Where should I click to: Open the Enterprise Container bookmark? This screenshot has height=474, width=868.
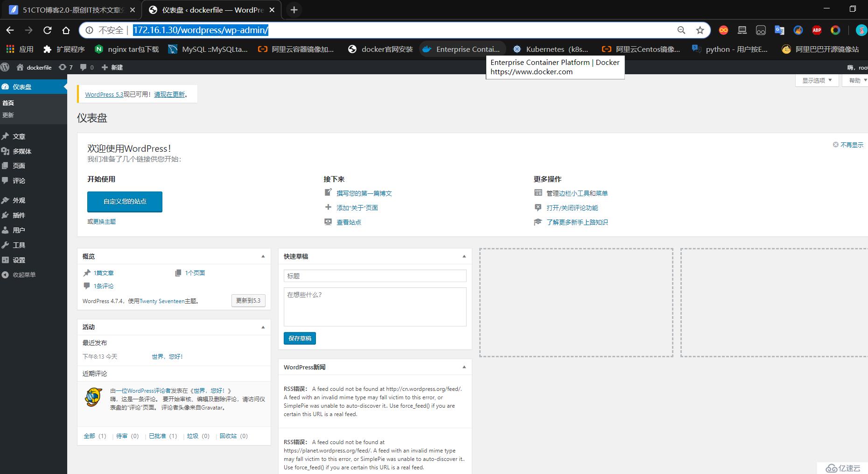tap(462, 49)
